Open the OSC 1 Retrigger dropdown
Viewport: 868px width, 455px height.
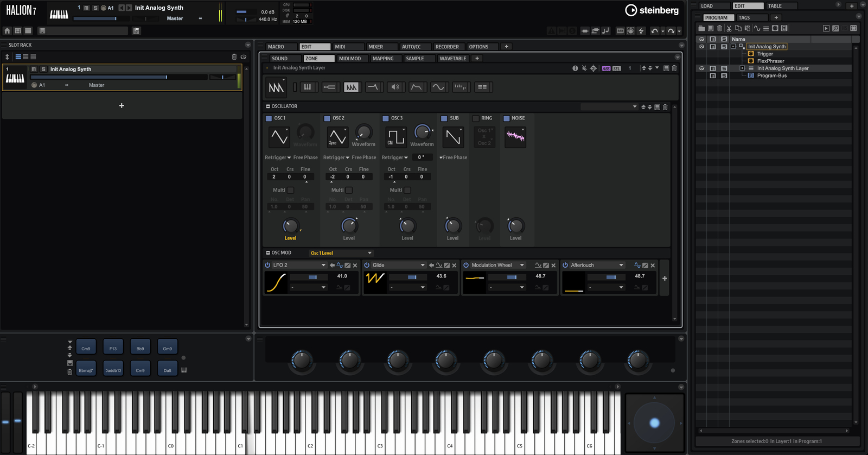click(x=278, y=157)
